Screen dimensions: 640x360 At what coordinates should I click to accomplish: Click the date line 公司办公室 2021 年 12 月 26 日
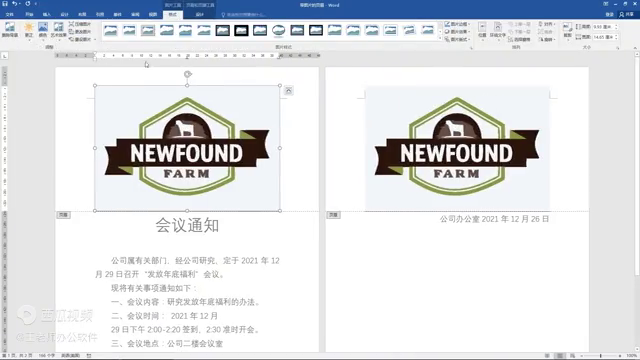tap(494, 219)
